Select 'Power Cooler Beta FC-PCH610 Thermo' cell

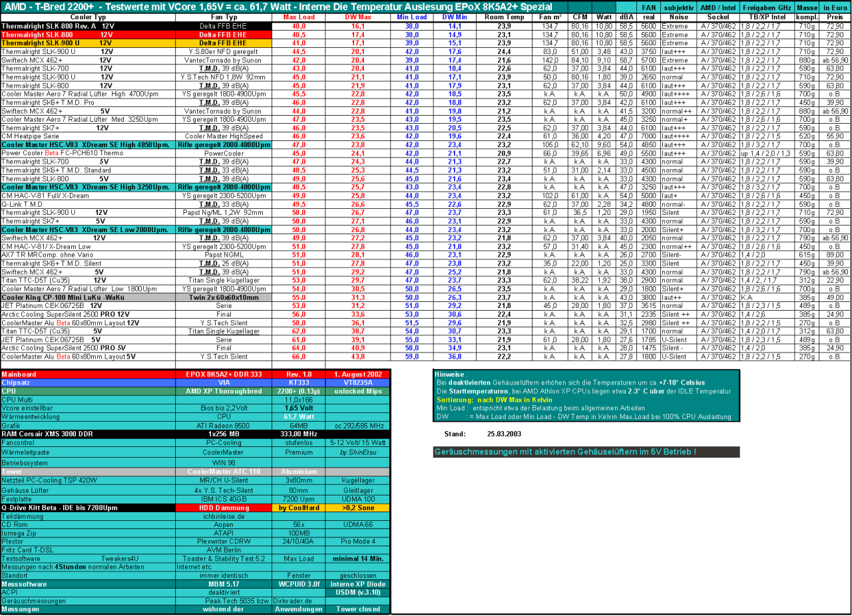[88, 152]
